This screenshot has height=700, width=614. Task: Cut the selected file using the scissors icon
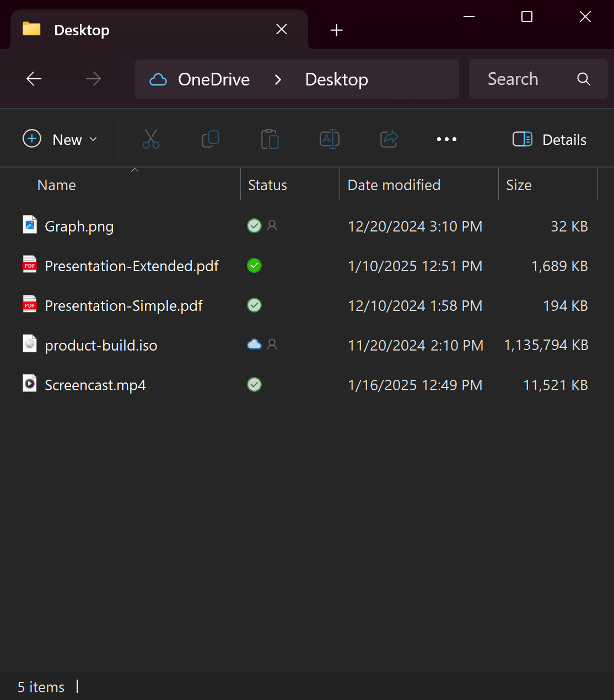tap(150, 139)
